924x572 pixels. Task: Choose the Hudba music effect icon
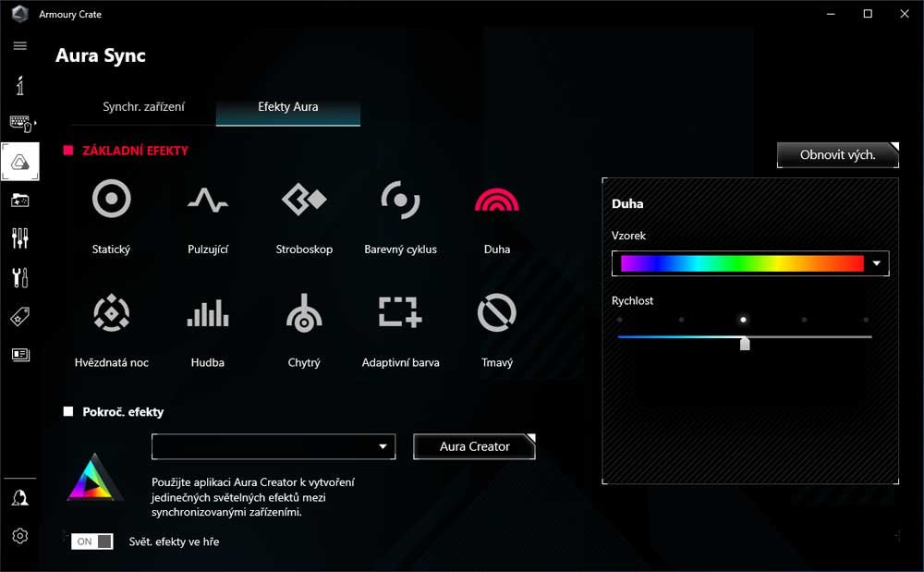pyautogui.click(x=207, y=312)
